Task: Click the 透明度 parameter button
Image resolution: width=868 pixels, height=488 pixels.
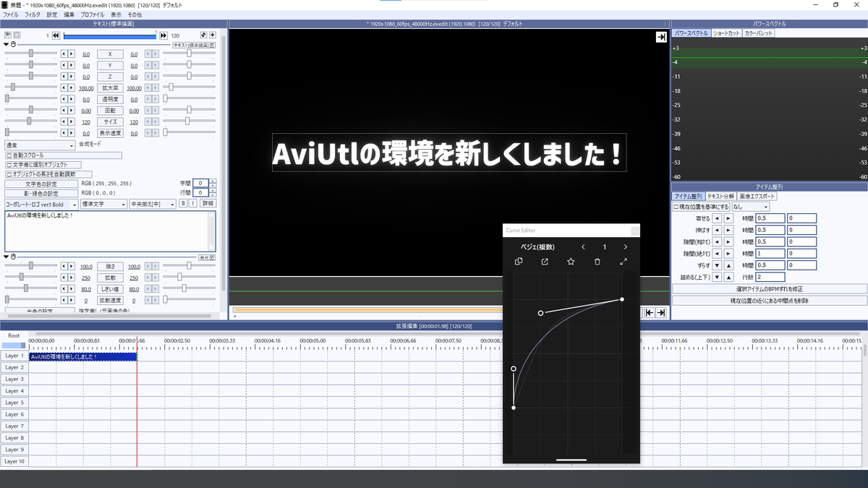Action: (110, 99)
